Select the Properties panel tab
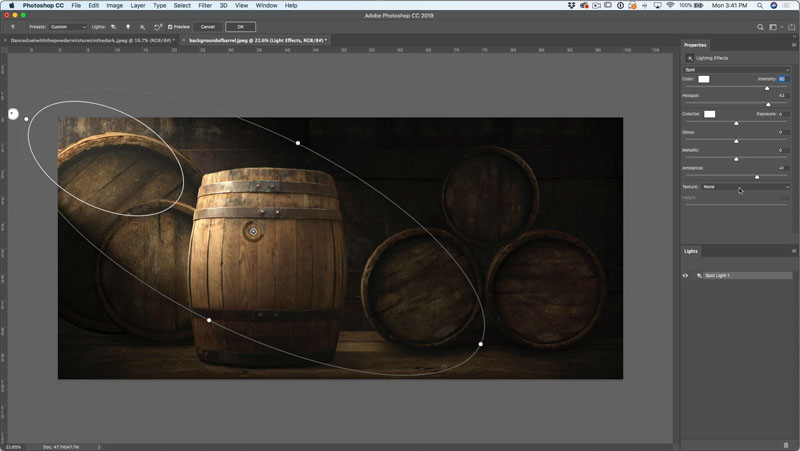800x451 pixels. [695, 45]
